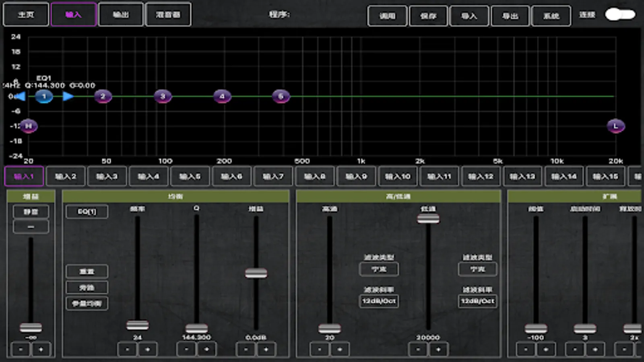Select the high-pass H node on the graph

(29, 126)
